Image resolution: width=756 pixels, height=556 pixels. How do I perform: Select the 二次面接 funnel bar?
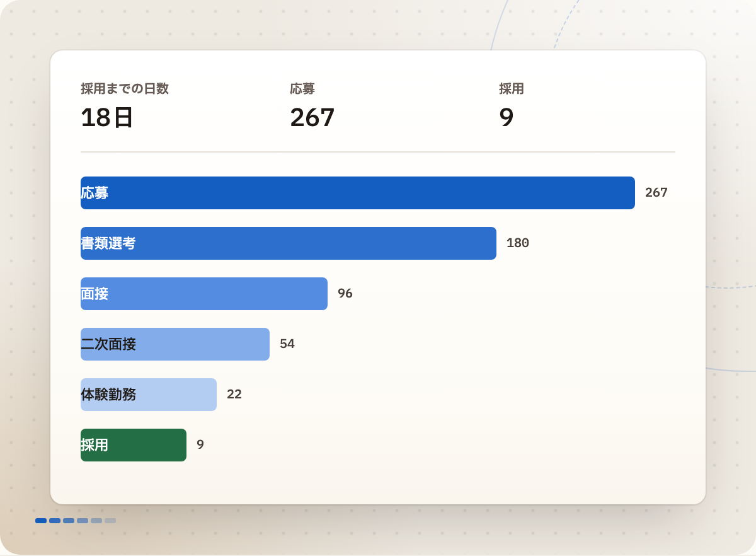[175, 344]
